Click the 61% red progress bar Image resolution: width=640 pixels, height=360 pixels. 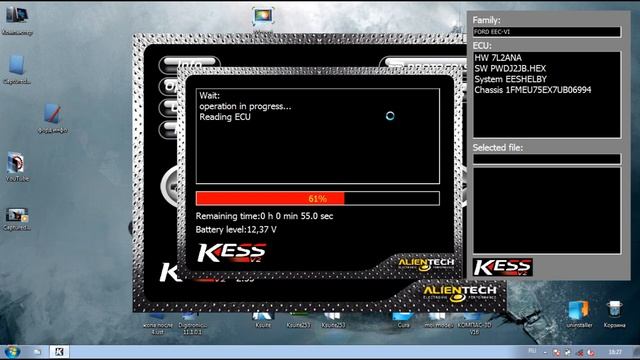click(x=318, y=198)
